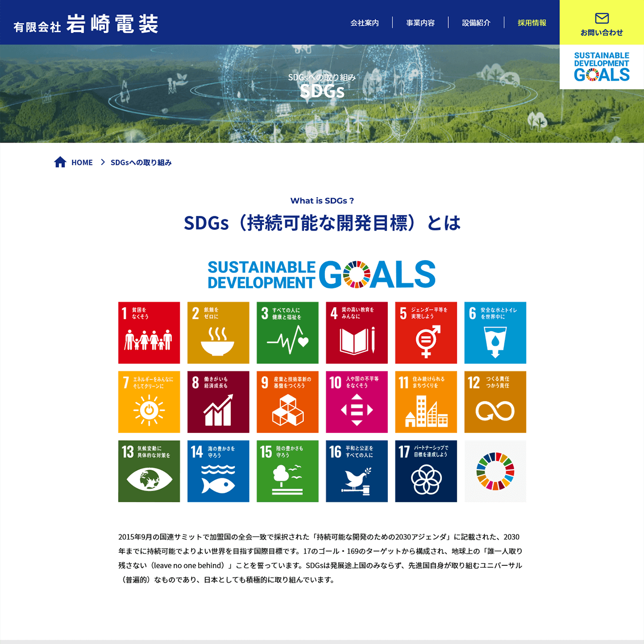Viewport: 644px width, 644px height.
Task: Select SDG goal 11 sustainable cities tile
Action: coord(426,402)
